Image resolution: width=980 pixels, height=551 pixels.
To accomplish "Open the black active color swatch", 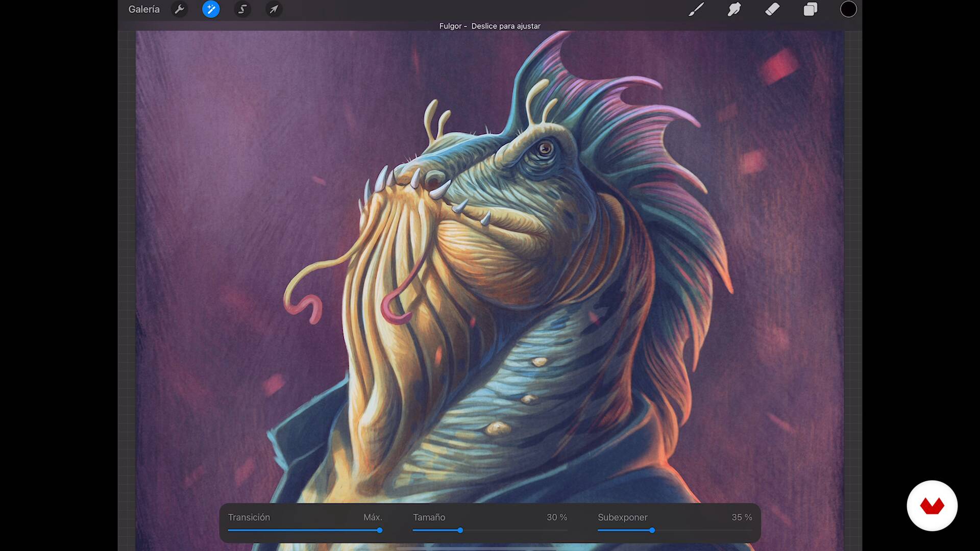I will pyautogui.click(x=848, y=9).
